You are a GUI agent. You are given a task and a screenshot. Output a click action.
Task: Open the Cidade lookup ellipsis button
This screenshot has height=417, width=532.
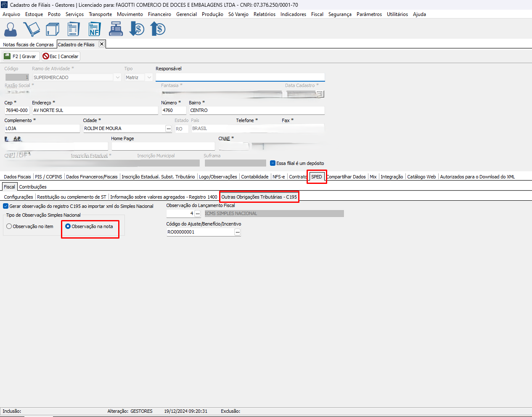168,129
